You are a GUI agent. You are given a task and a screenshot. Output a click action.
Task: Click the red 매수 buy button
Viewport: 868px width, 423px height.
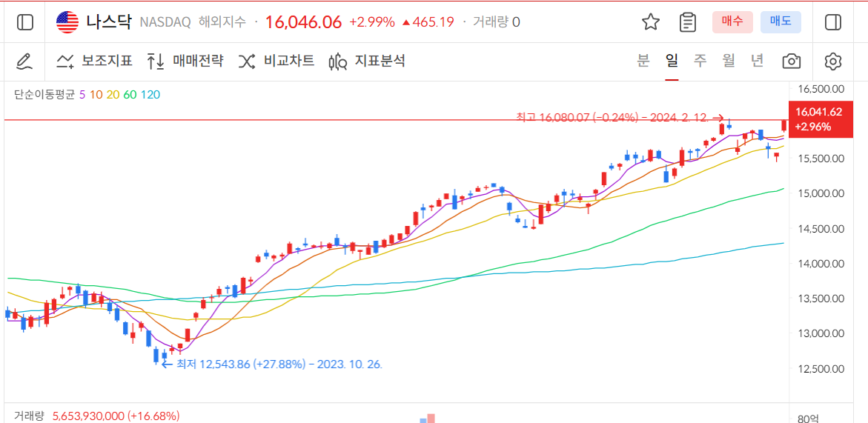[732, 22]
